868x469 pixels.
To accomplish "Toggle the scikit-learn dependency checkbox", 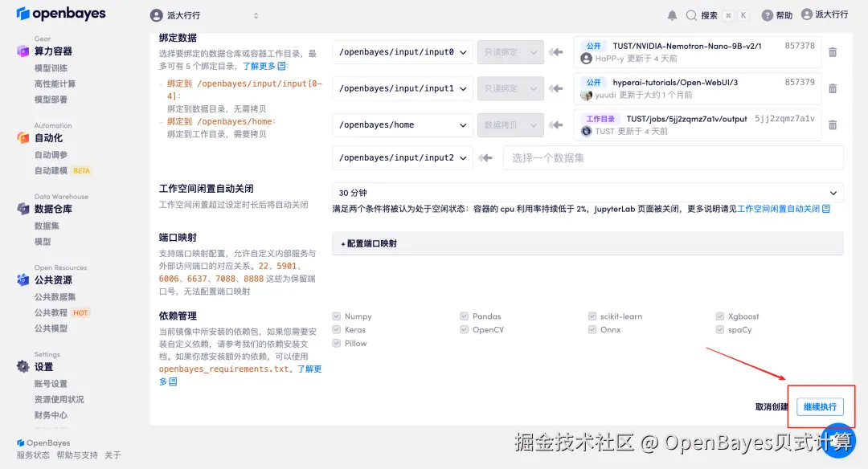I will (x=592, y=316).
